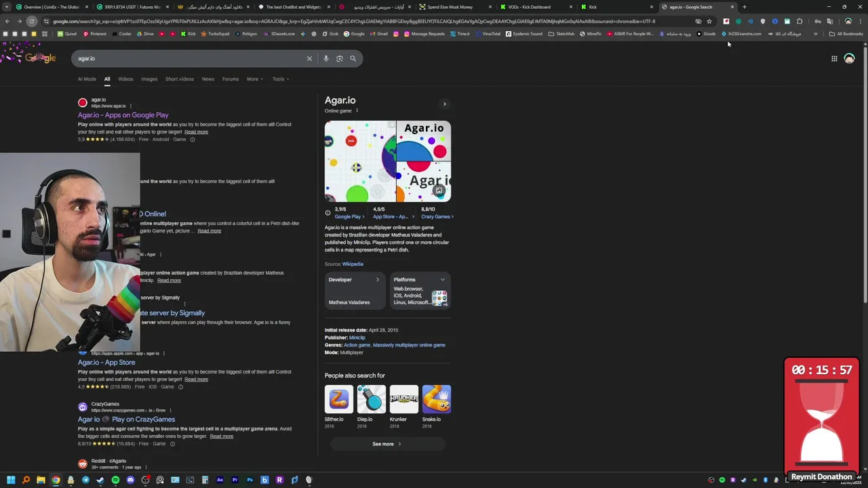Open Discord from the taskbar
The width and height of the screenshot is (868, 488).
coord(130,480)
